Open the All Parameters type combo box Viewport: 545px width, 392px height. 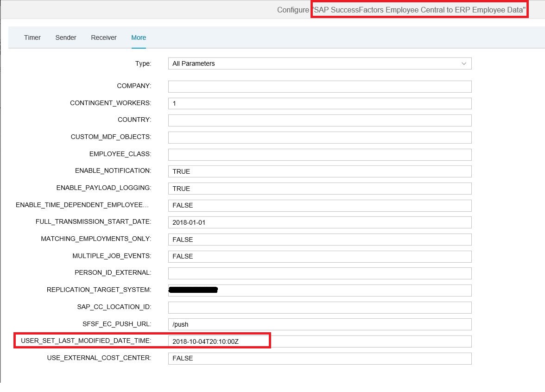point(320,63)
